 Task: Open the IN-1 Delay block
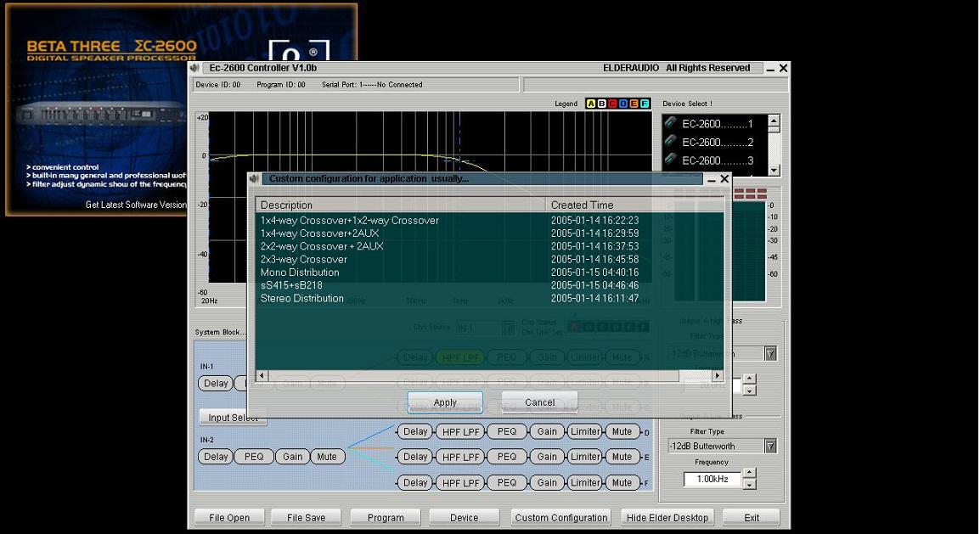(216, 384)
